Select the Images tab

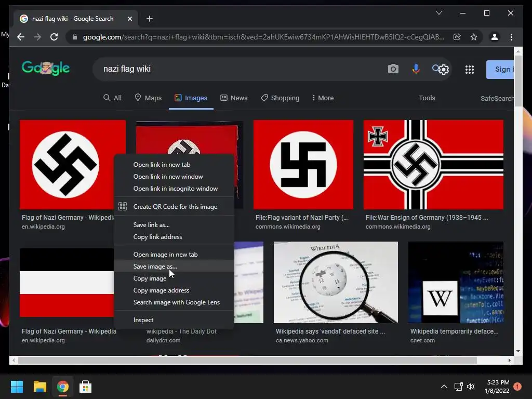click(191, 98)
